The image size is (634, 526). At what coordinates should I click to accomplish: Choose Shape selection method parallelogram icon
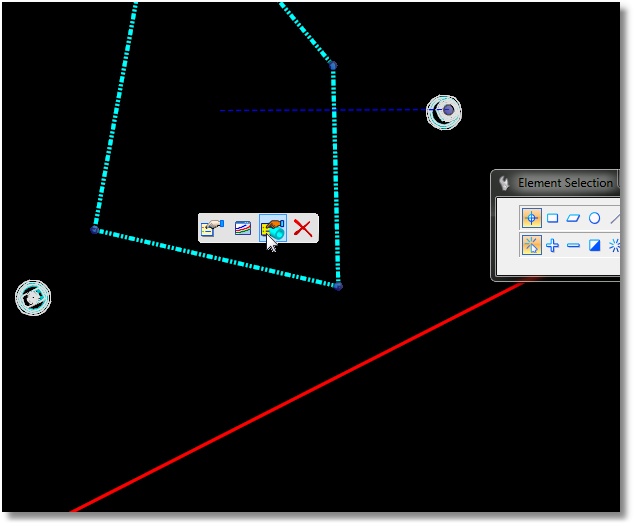(x=573, y=218)
